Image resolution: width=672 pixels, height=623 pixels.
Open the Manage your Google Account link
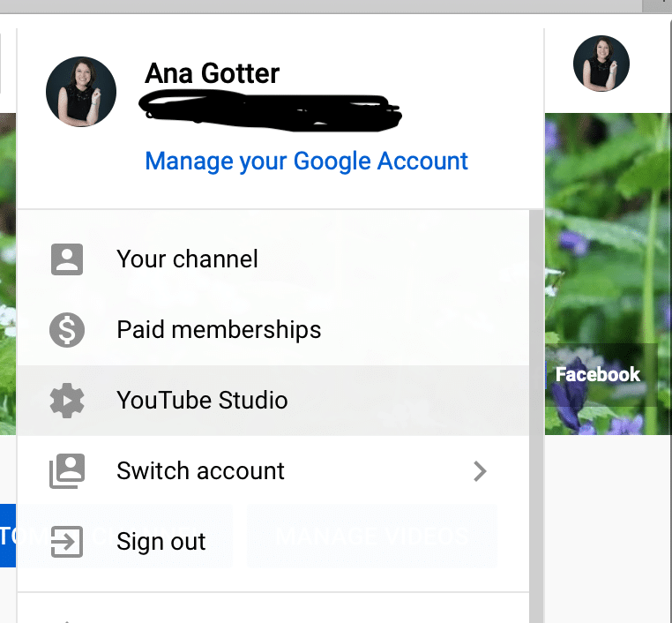click(306, 161)
